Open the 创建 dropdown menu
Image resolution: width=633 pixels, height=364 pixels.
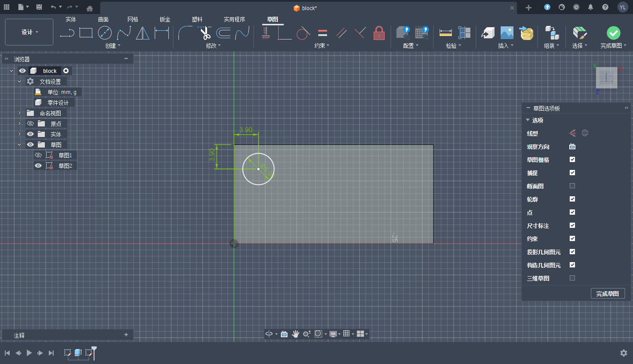coord(113,46)
